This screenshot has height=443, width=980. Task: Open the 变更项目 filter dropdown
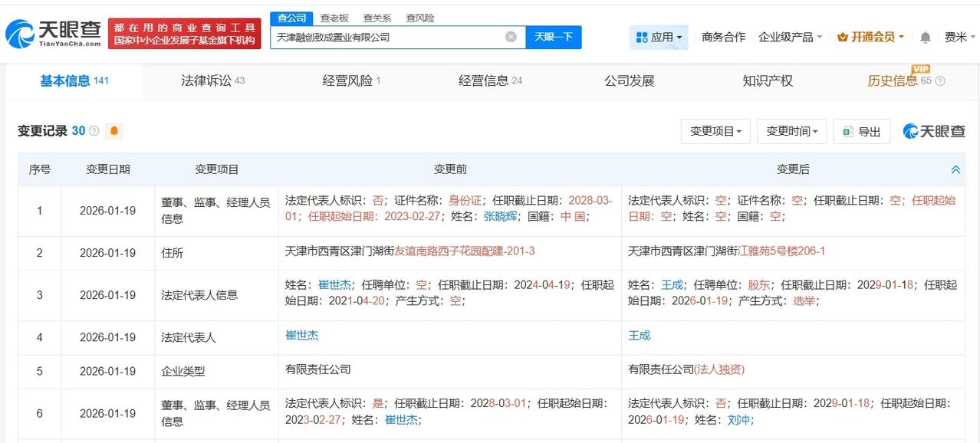[715, 131]
